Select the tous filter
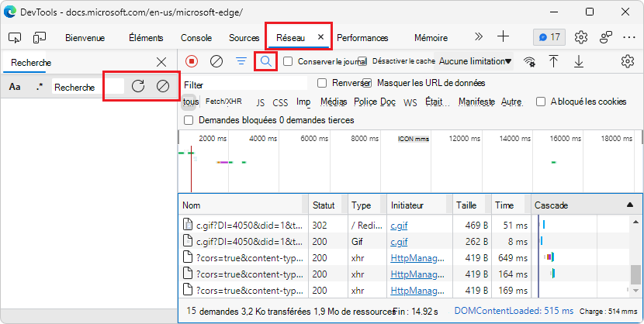 click(191, 102)
